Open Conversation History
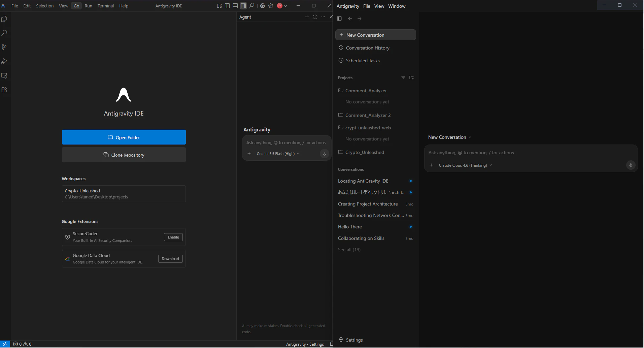This screenshot has width=644, height=348. (376, 48)
